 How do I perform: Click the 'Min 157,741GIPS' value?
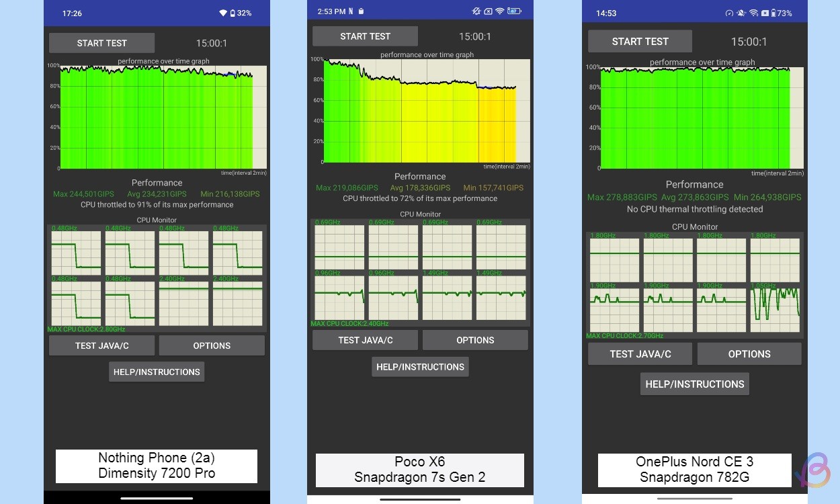coord(493,187)
